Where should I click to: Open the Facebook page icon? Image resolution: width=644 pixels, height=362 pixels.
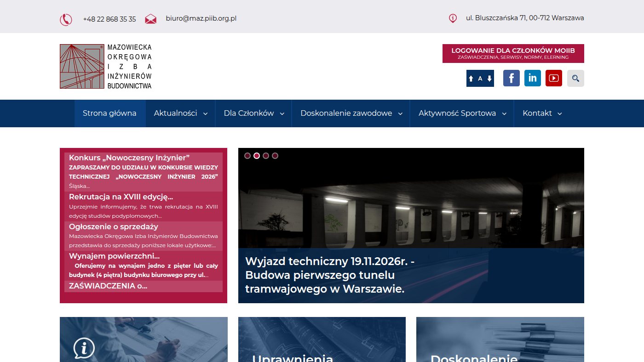tap(511, 78)
